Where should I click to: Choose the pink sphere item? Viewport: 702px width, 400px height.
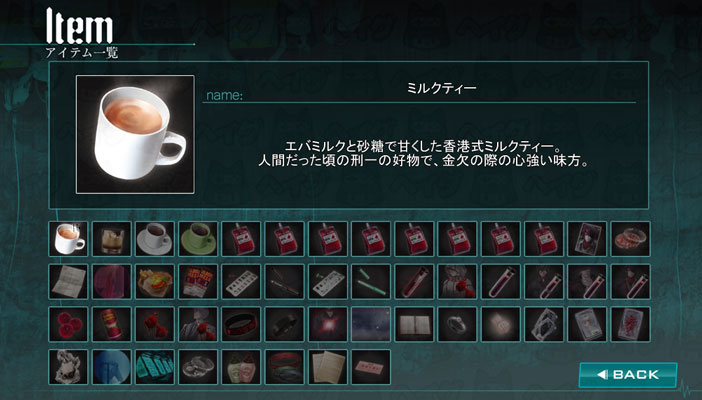click(111, 282)
